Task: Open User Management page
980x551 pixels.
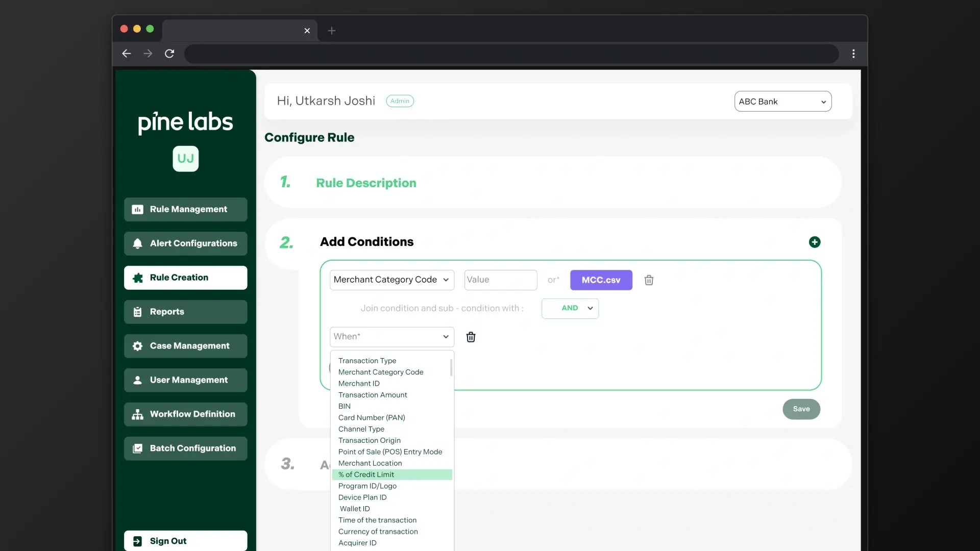Action: coord(186,380)
